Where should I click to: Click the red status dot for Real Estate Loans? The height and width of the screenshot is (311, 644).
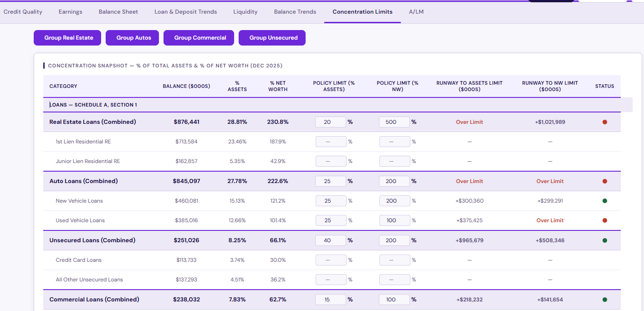604,122
